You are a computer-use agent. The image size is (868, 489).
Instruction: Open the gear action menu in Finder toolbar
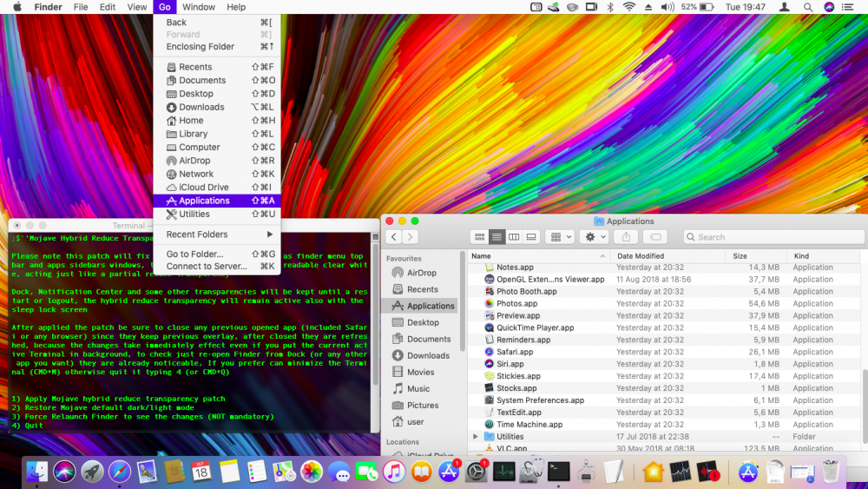[x=595, y=237]
